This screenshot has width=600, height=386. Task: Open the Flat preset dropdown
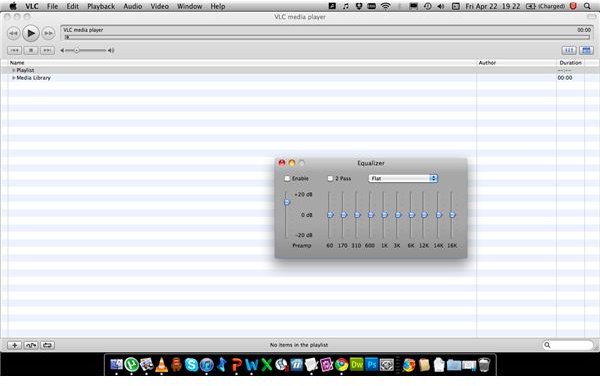tap(403, 178)
